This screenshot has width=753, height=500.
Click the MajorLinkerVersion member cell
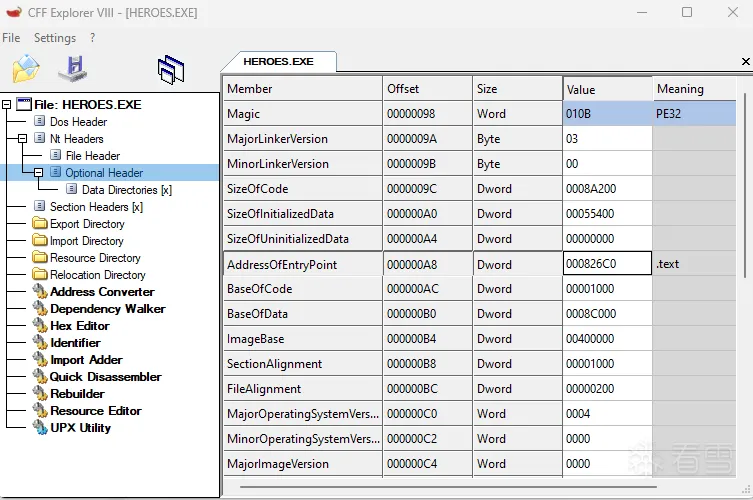click(303, 138)
